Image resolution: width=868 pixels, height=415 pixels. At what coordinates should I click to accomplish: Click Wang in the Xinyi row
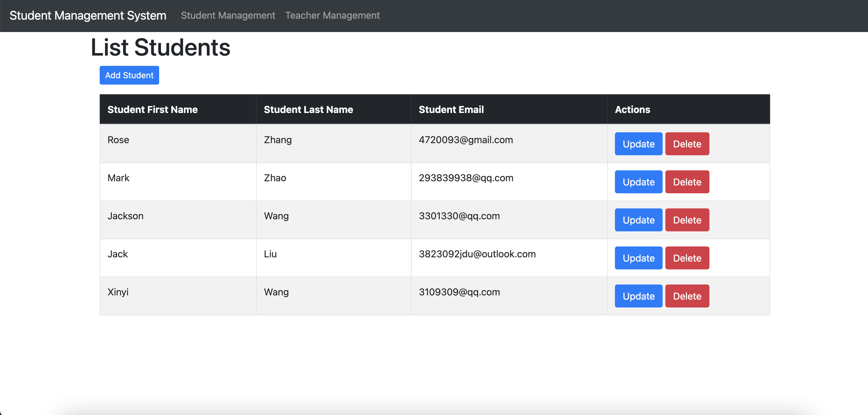click(x=276, y=292)
